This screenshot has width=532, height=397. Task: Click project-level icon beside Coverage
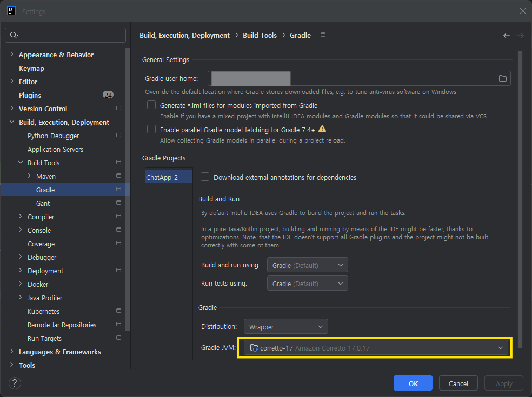(118, 244)
